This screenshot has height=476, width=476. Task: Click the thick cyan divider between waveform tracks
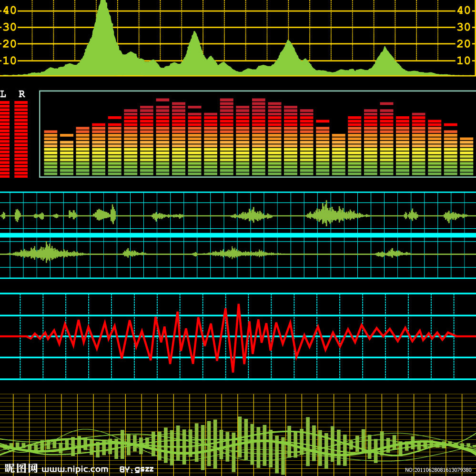coord(238,235)
